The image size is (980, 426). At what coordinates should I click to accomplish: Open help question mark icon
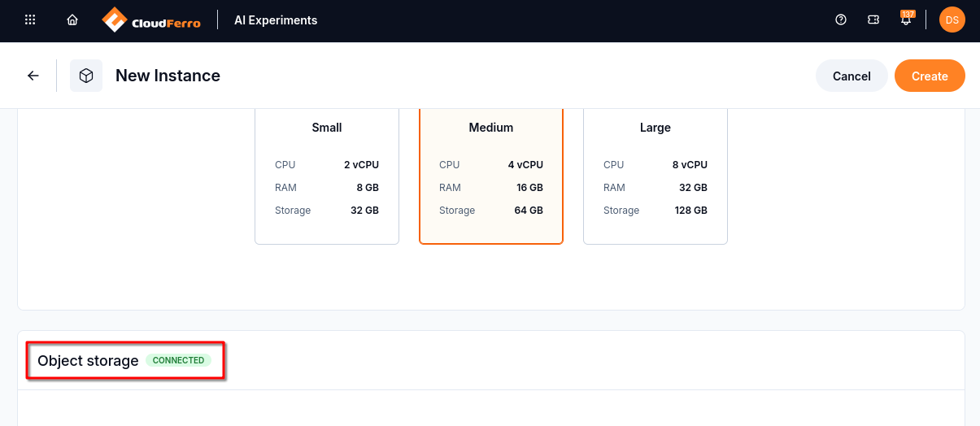tap(841, 20)
